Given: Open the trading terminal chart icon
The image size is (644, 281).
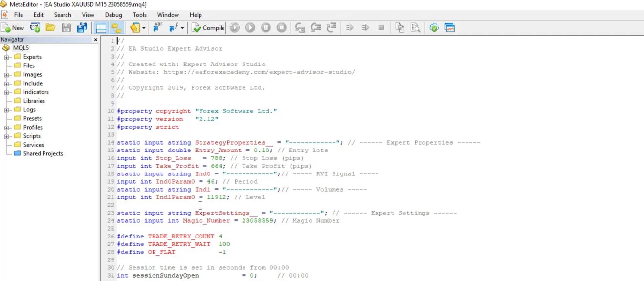Looking at the screenshot, I should 450,28.
